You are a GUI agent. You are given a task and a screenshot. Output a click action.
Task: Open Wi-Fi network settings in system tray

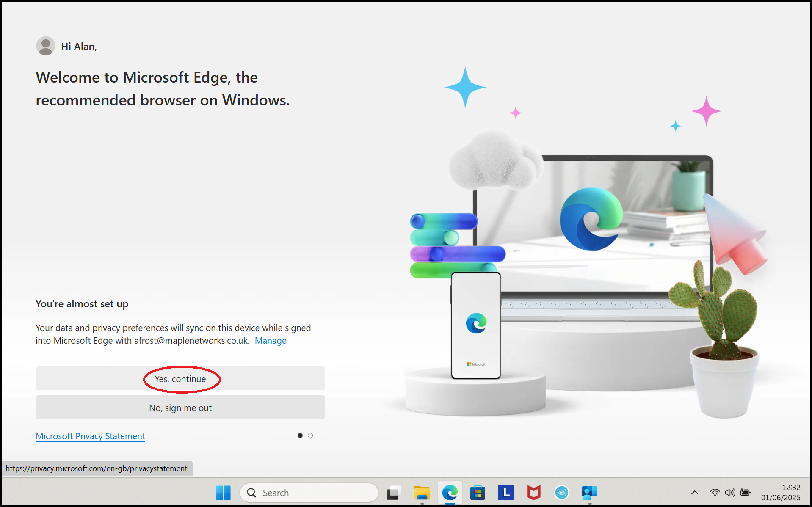[715, 493]
